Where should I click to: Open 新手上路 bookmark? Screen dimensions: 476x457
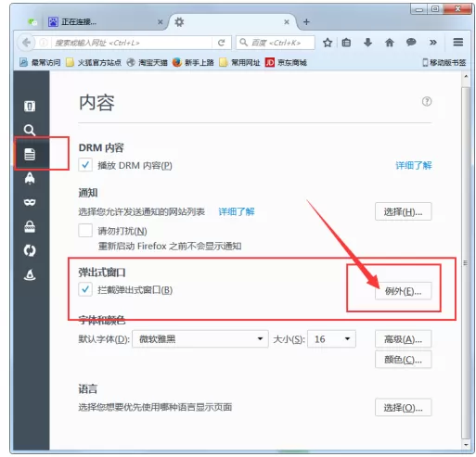click(194, 63)
